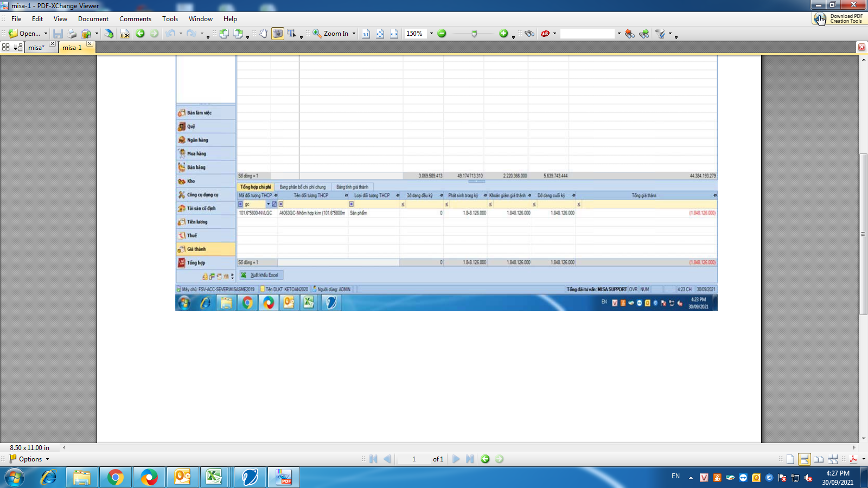Click the OCR toolbar icon
Viewport: 868px width, 488px height.
pyautogui.click(x=125, y=34)
